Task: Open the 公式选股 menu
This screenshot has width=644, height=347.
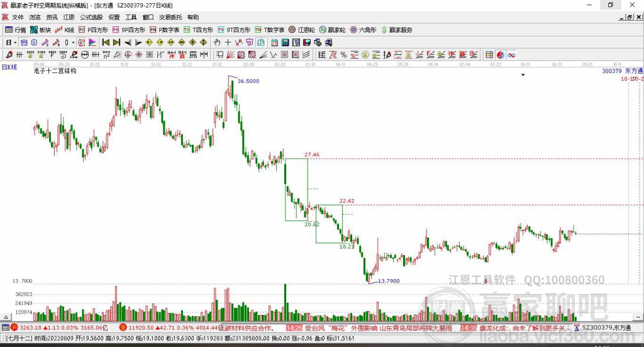Action: [x=92, y=17]
